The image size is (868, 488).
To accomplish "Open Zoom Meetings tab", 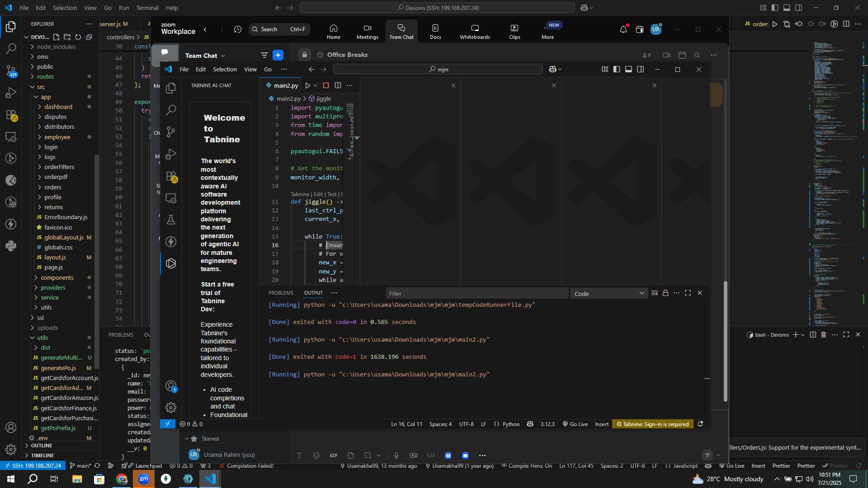I will coord(368,32).
